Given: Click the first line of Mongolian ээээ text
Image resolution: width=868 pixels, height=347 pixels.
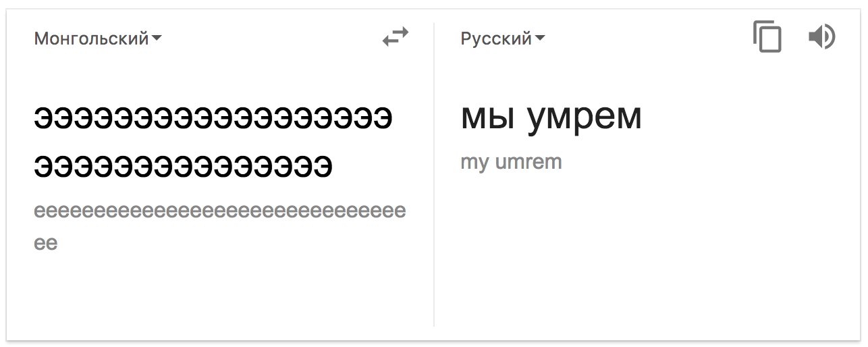Looking at the screenshot, I should [213, 119].
